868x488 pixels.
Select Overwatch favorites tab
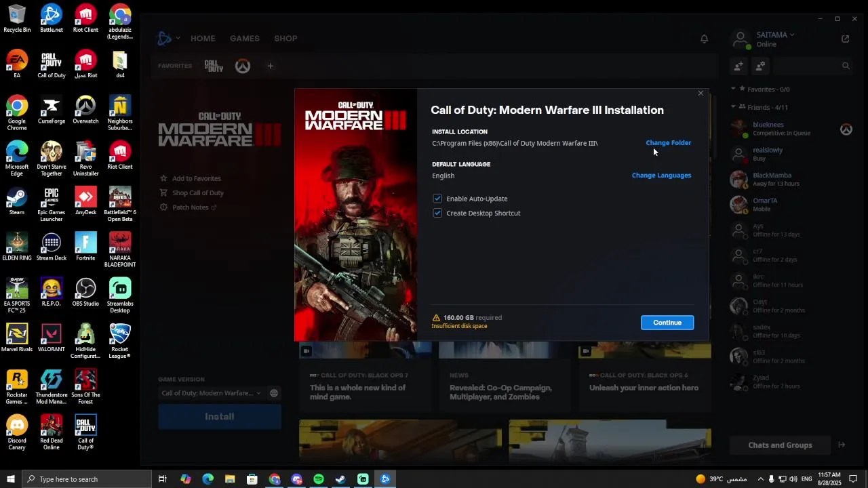click(243, 66)
